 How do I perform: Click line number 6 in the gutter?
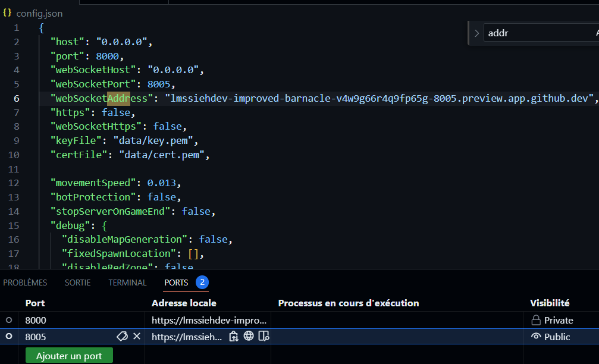[x=17, y=99]
